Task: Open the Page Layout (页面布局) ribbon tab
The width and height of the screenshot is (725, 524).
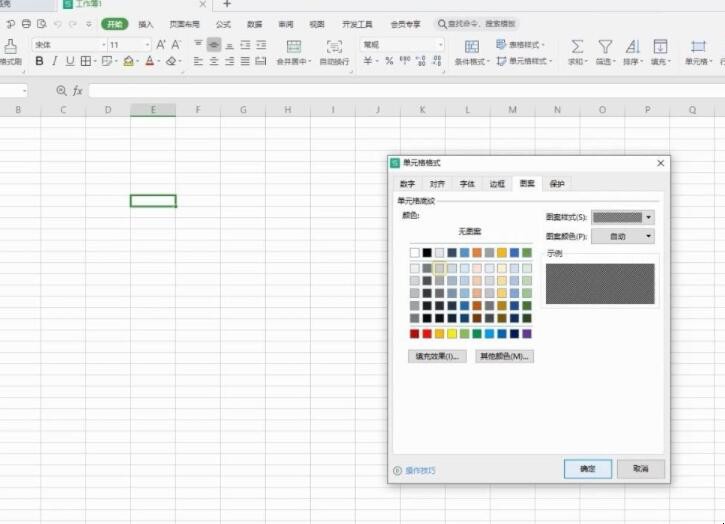Action: click(x=184, y=24)
